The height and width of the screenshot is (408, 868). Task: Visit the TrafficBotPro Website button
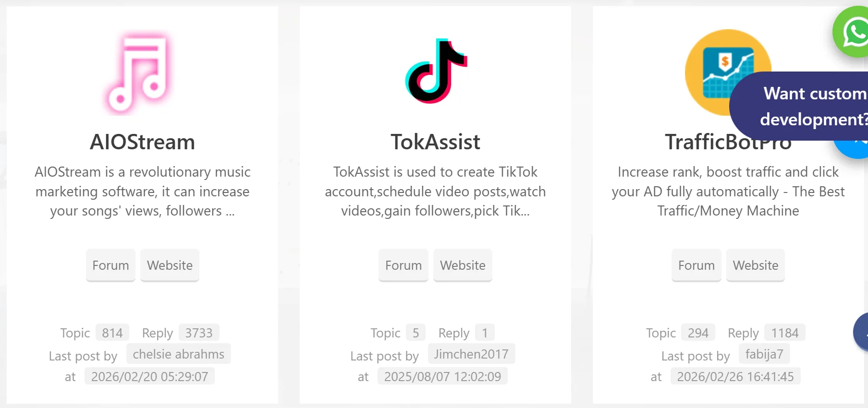tap(755, 265)
